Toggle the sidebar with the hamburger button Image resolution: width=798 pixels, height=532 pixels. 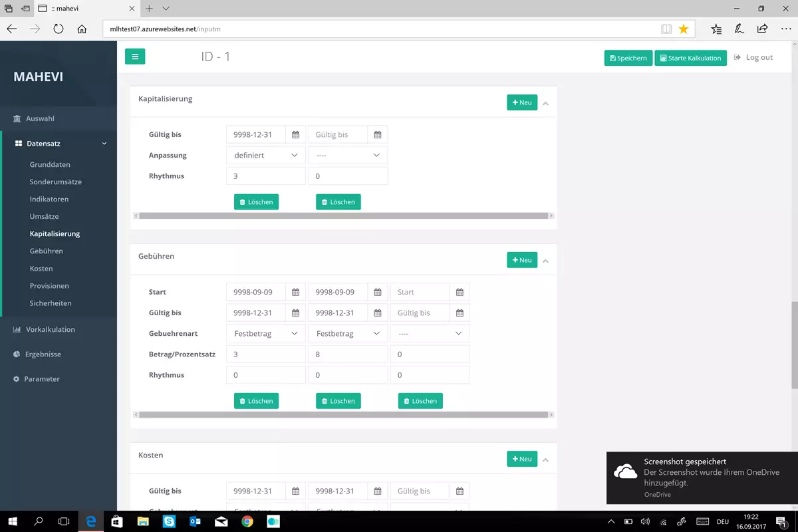[135, 57]
